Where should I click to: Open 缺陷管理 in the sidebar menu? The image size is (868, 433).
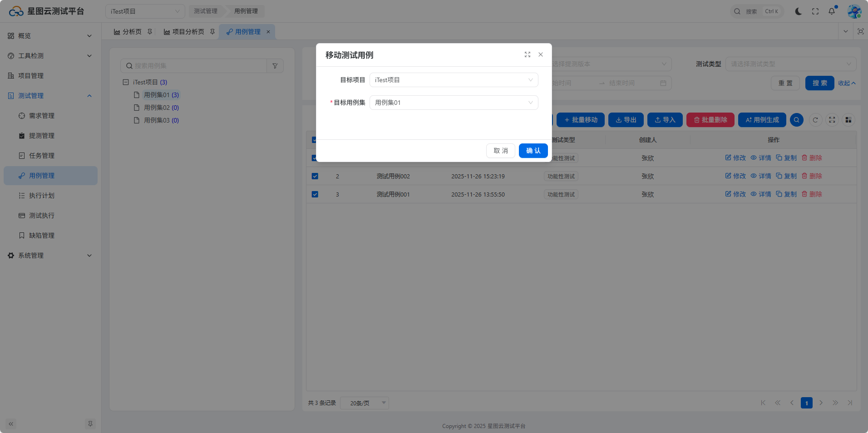[x=42, y=236]
